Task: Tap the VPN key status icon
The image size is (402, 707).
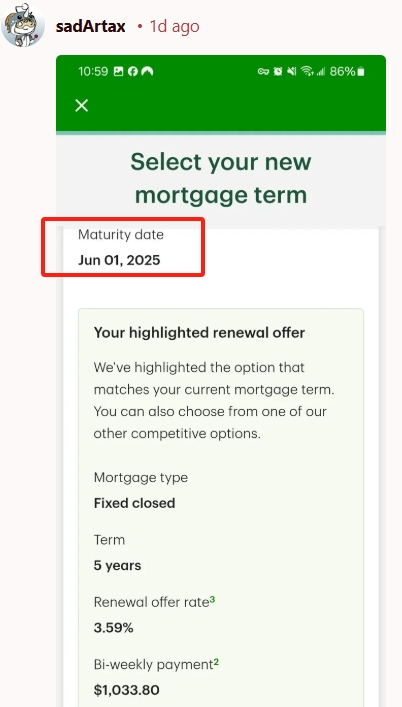Action: pyautogui.click(x=263, y=71)
